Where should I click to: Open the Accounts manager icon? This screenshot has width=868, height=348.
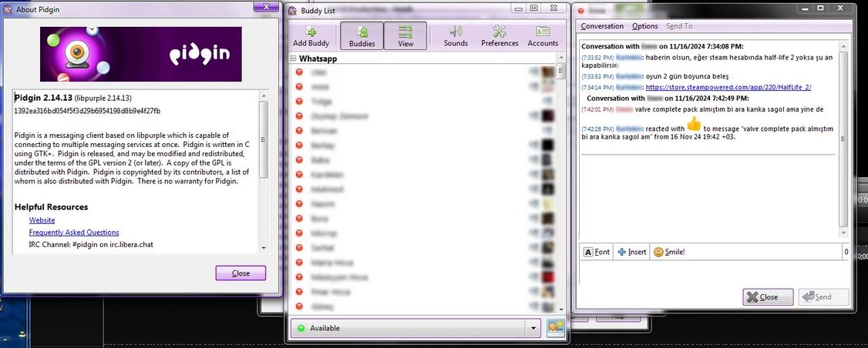(543, 36)
